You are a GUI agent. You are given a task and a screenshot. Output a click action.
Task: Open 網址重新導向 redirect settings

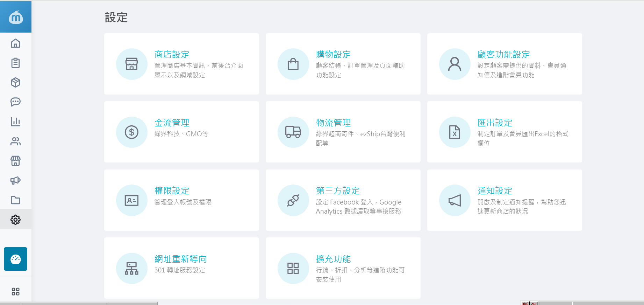180,259
